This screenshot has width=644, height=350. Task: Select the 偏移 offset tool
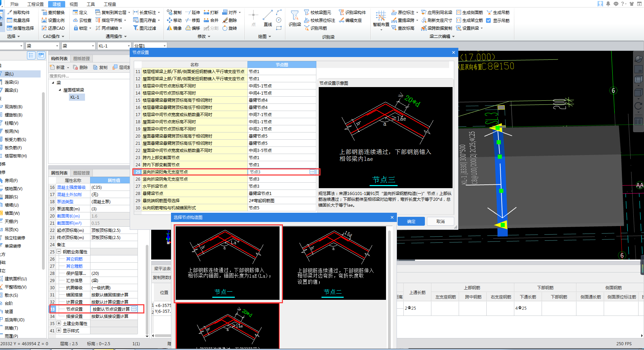[x=193, y=28]
